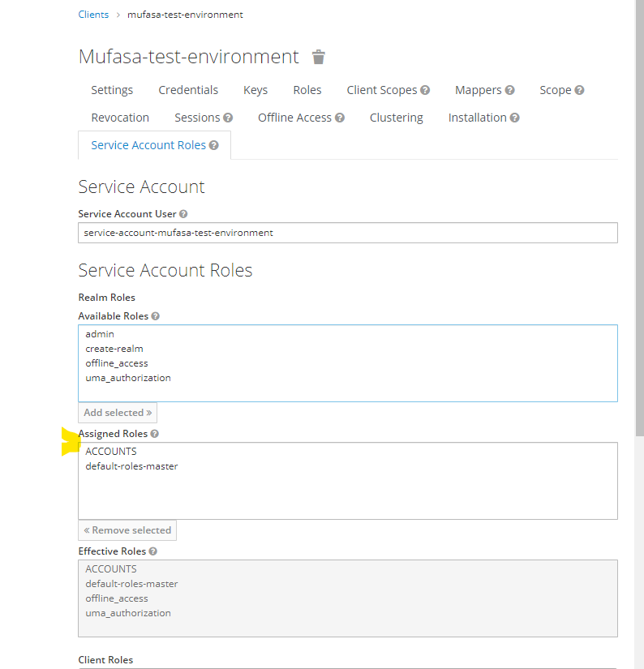Open the Clustering tab

(396, 118)
